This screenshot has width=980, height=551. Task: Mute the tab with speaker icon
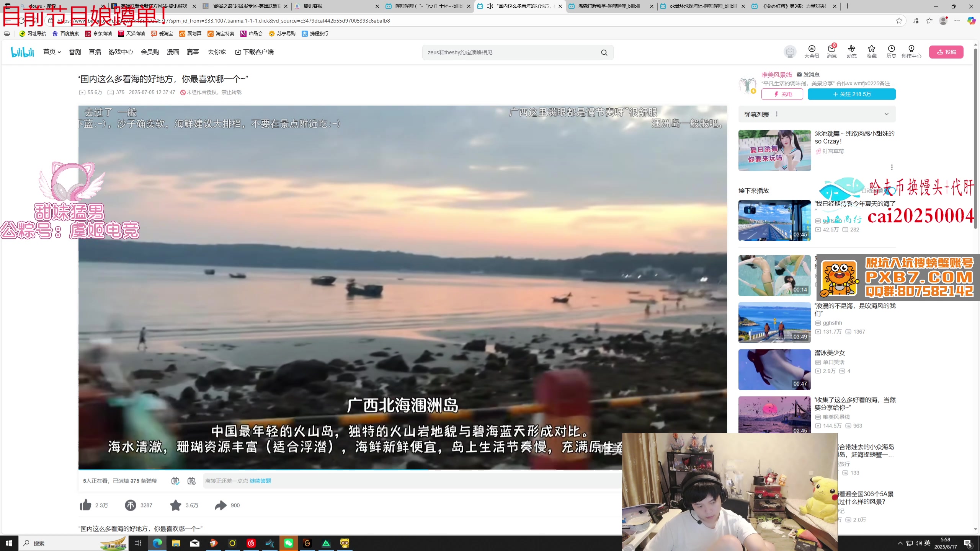pos(490,6)
